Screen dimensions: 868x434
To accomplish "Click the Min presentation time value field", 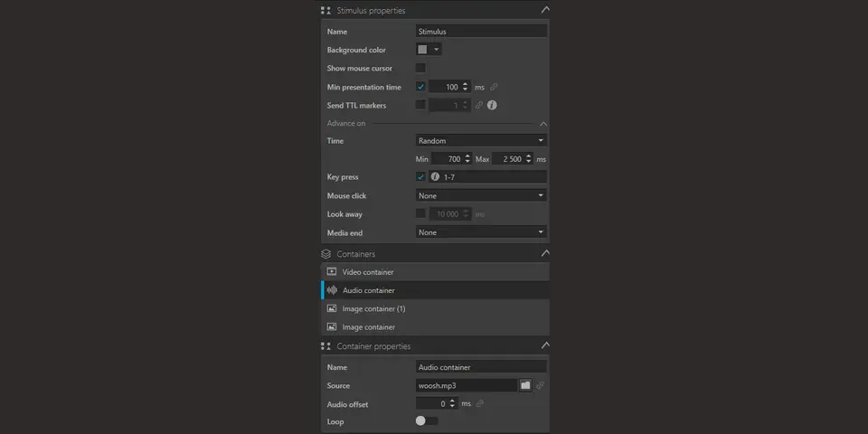I will 445,87.
